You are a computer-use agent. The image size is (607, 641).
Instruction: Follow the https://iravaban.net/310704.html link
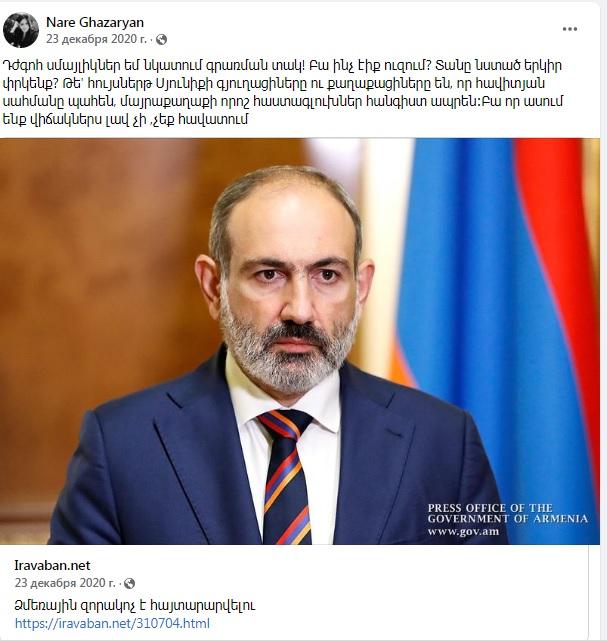pos(112,623)
